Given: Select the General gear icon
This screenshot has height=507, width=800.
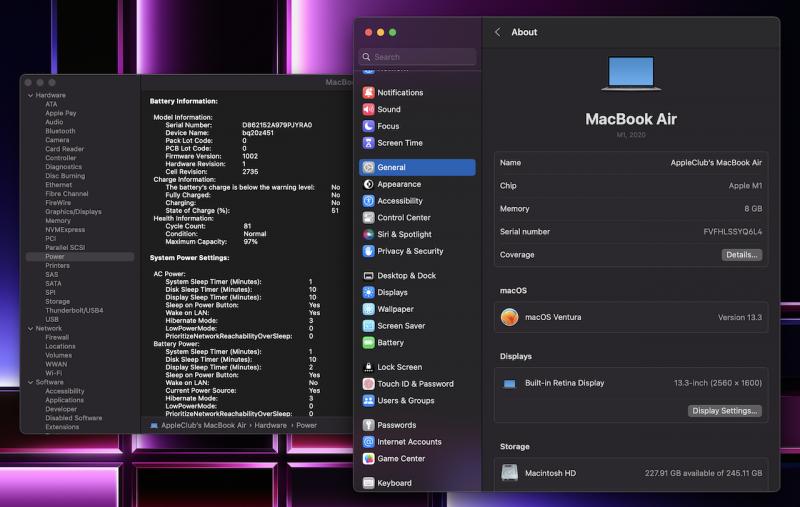Looking at the screenshot, I should (368, 167).
